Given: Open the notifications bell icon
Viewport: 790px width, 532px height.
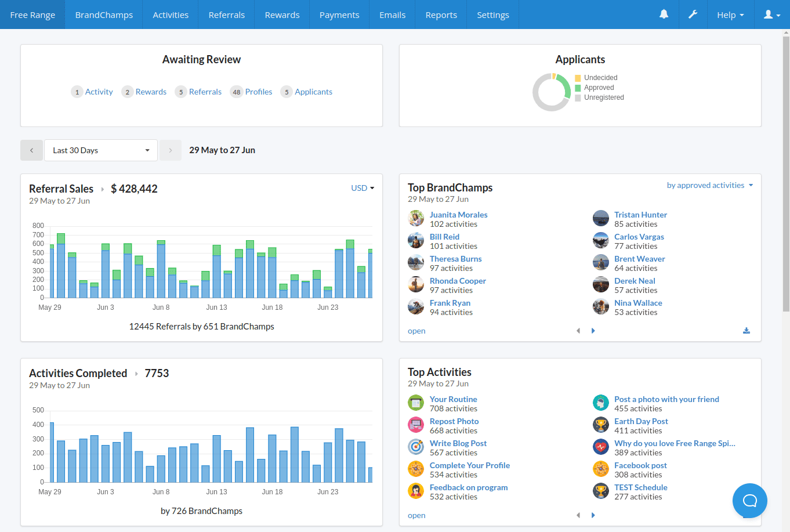Looking at the screenshot, I should (x=664, y=15).
